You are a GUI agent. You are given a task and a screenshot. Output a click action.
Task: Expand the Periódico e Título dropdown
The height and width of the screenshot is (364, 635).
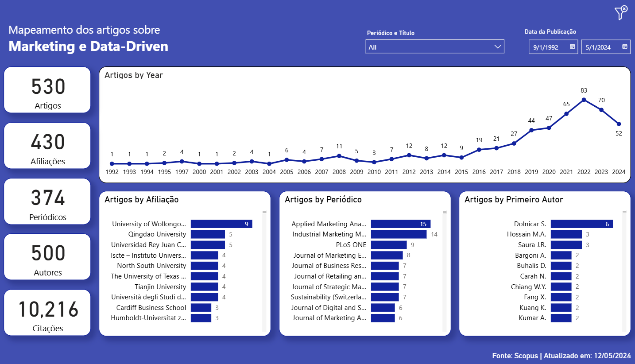coord(498,46)
